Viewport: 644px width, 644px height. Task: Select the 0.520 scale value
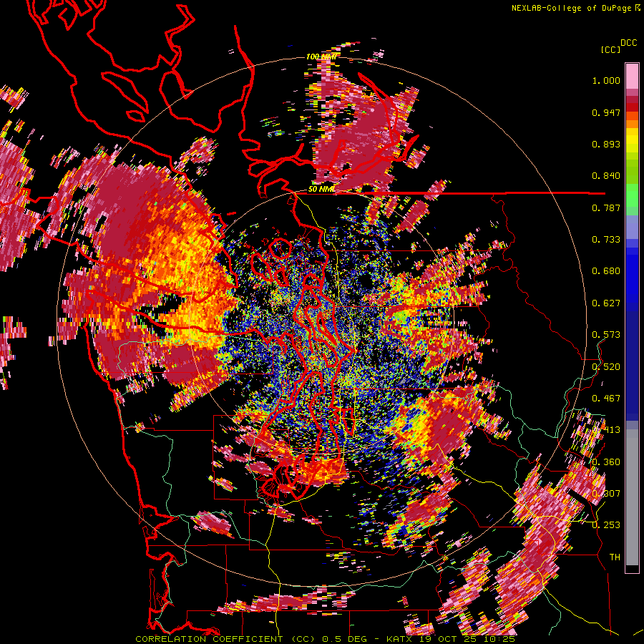(x=606, y=367)
